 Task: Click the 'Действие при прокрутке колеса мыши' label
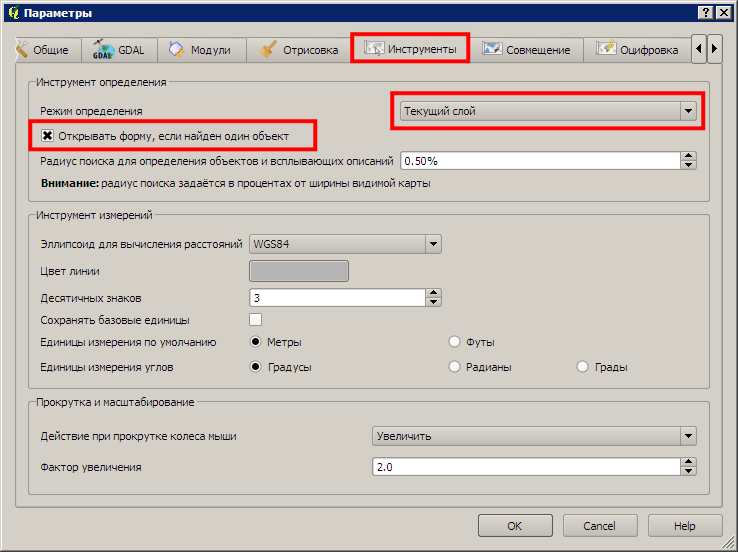point(138,436)
